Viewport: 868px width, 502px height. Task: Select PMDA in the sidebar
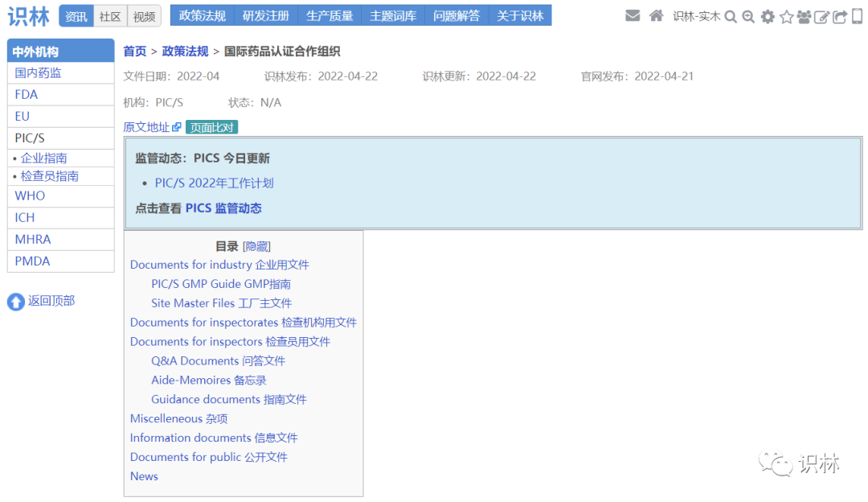[61, 261]
